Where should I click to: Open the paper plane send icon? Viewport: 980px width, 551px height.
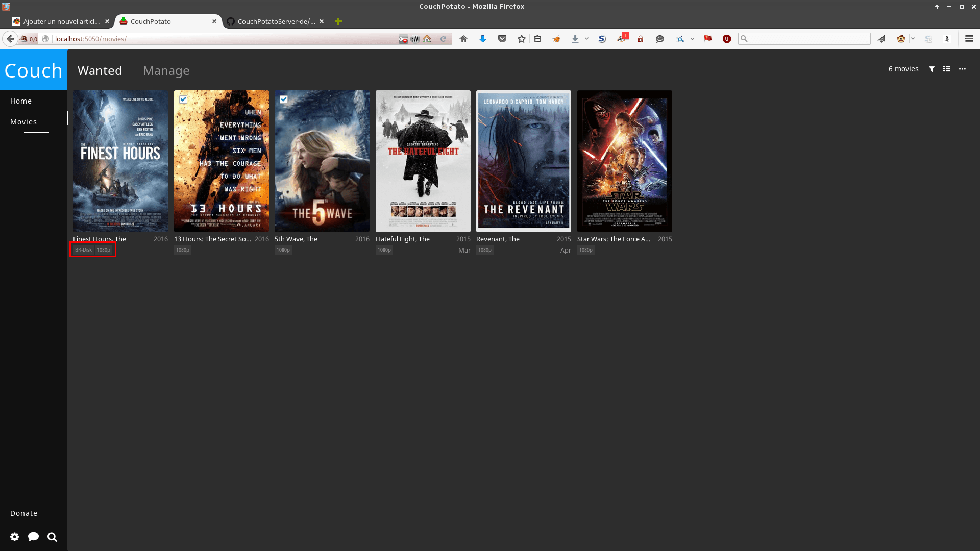[x=881, y=39]
